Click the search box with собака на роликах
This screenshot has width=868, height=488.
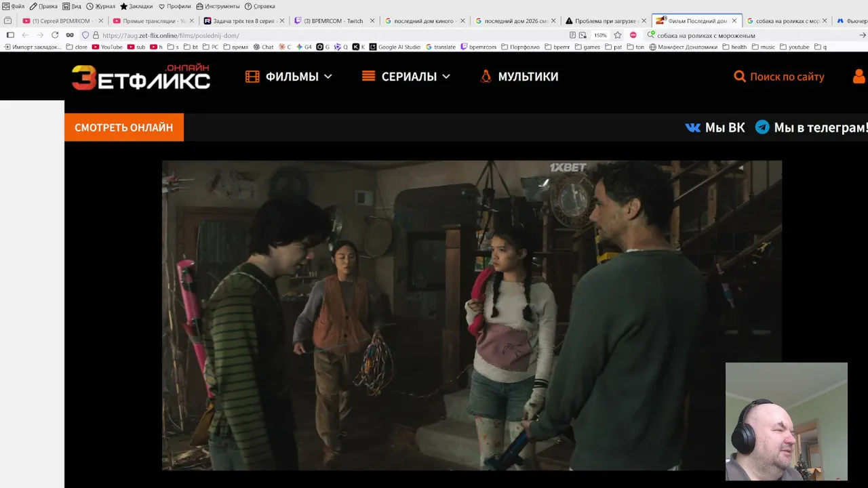tap(753, 35)
